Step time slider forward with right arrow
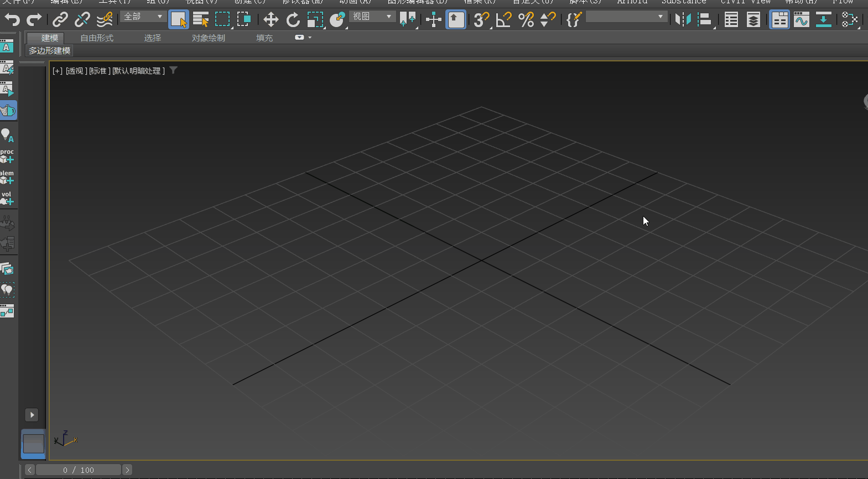 pyautogui.click(x=127, y=470)
